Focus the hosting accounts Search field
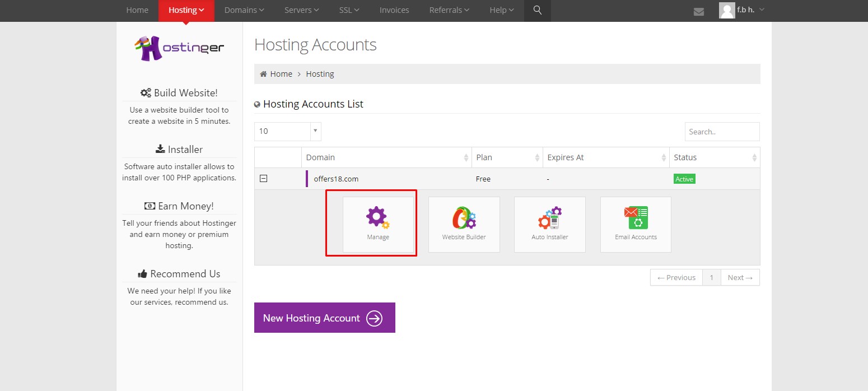The height and width of the screenshot is (391, 868). (x=722, y=132)
